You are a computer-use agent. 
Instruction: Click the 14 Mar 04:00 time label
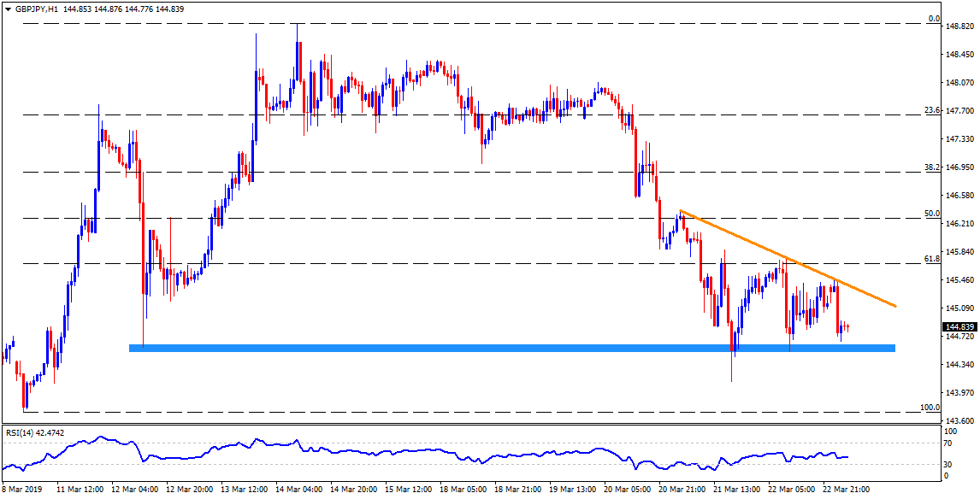coord(298,490)
